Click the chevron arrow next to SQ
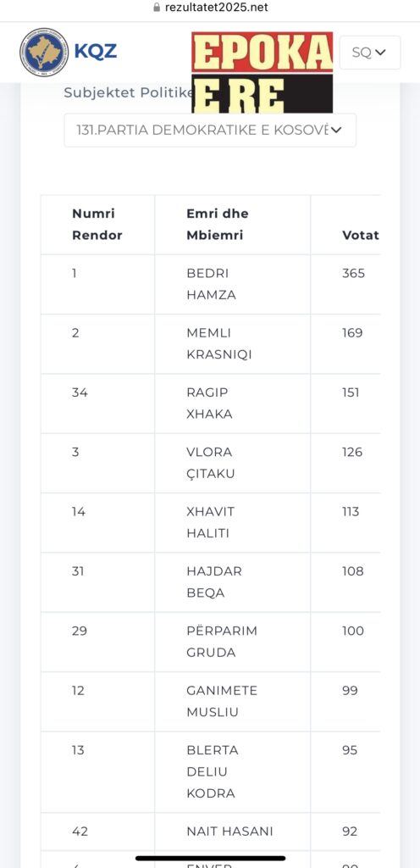This screenshot has height=868, width=420. point(379,53)
